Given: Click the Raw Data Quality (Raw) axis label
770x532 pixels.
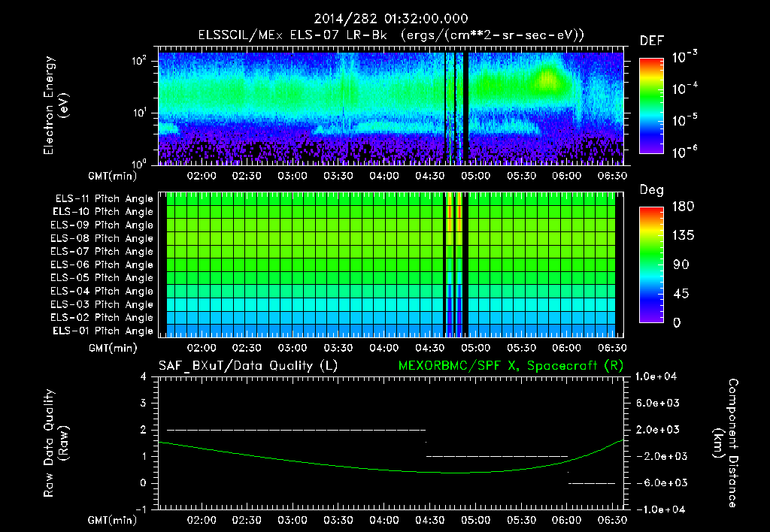Looking at the screenshot, I should [56, 443].
